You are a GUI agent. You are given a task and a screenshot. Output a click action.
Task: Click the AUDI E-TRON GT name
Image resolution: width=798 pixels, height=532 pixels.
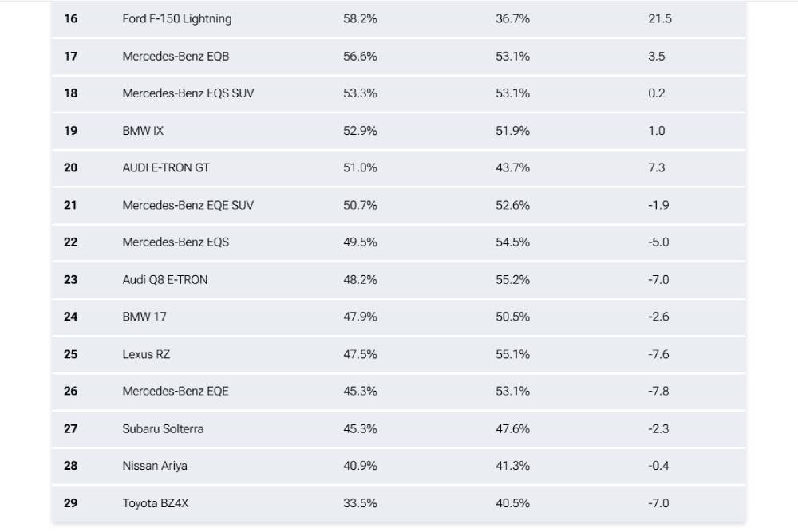(166, 167)
